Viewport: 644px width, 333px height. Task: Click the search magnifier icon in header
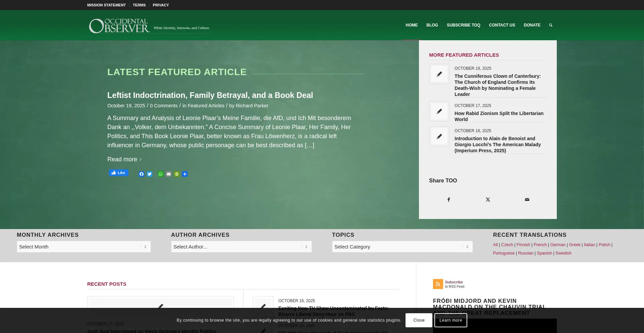[550, 25]
